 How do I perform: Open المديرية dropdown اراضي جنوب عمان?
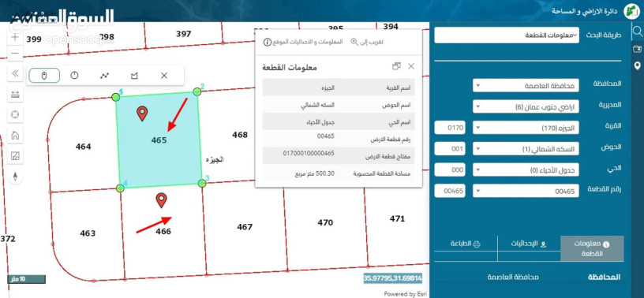tap(526, 106)
